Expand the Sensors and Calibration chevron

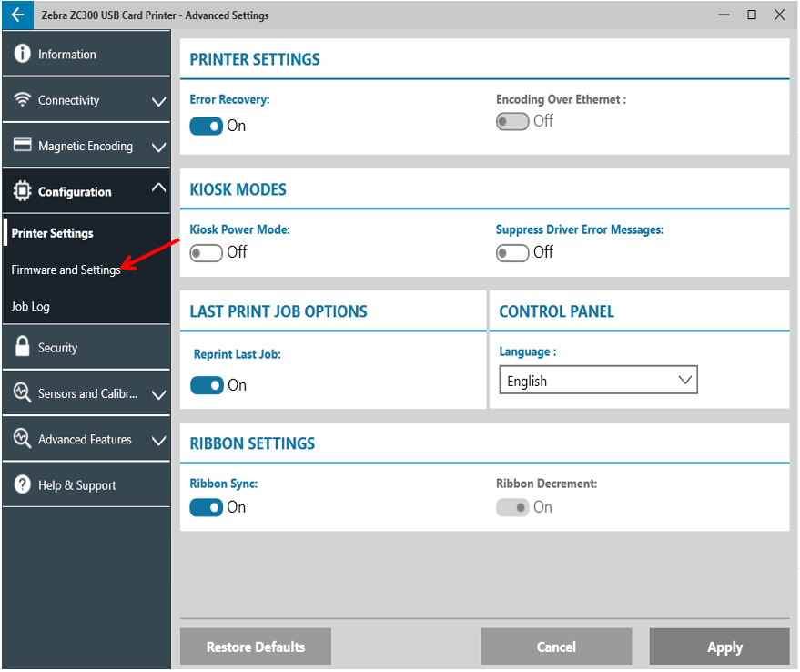pyautogui.click(x=158, y=394)
